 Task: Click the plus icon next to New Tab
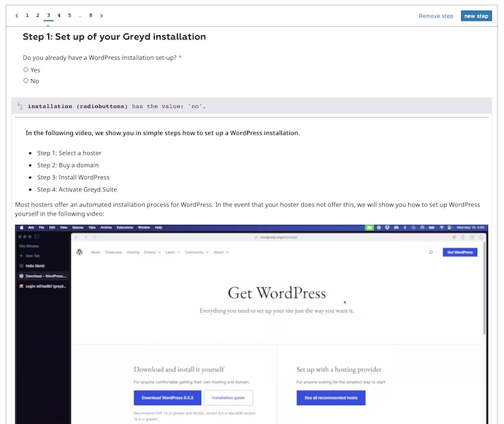point(21,256)
